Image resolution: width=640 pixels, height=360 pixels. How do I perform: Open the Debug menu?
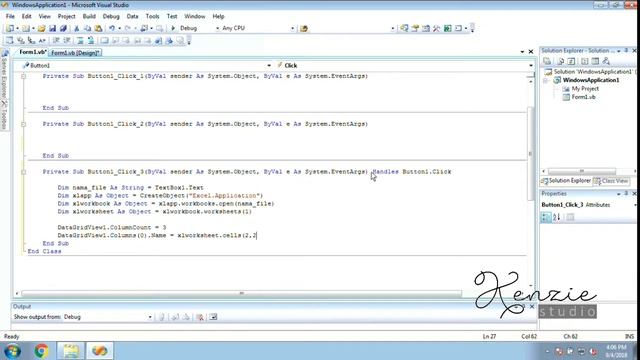(111, 16)
